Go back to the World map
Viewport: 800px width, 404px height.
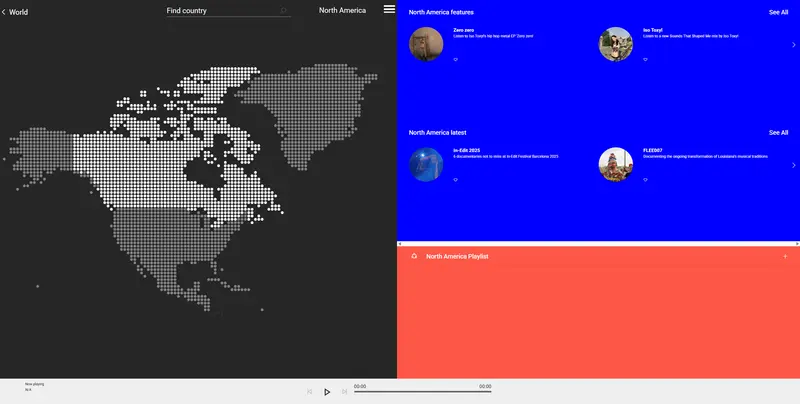pyautogui.click(x=15, y=12)
